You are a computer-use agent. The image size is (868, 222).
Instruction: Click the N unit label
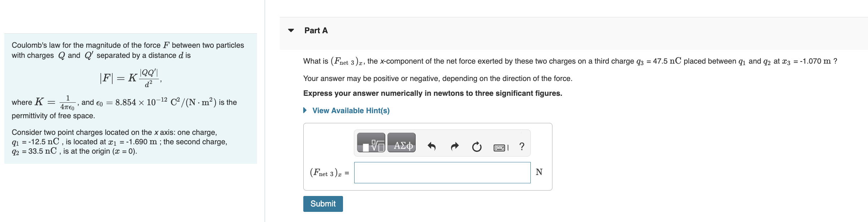539,172
